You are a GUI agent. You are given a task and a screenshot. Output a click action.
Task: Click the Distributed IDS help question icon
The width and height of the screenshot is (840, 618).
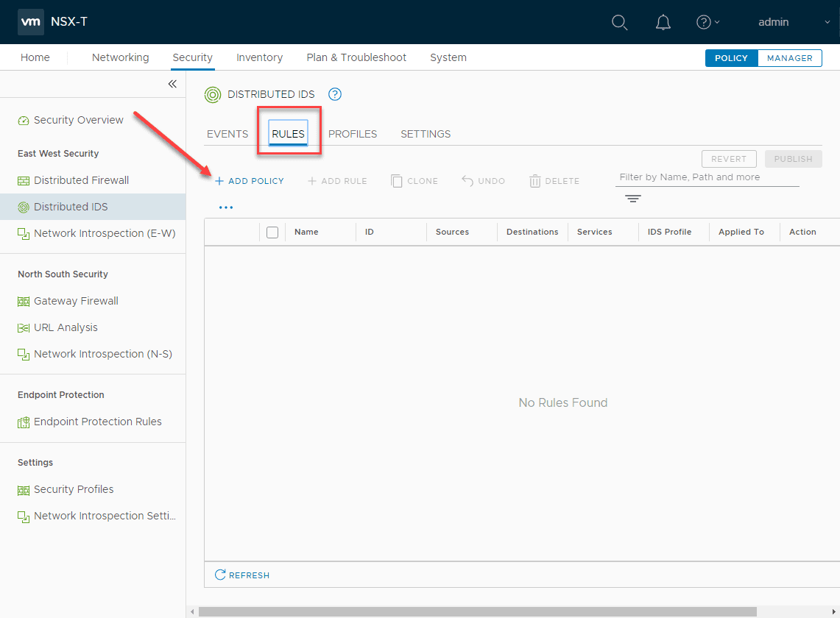pyautogui.click(x=335, y=94)
